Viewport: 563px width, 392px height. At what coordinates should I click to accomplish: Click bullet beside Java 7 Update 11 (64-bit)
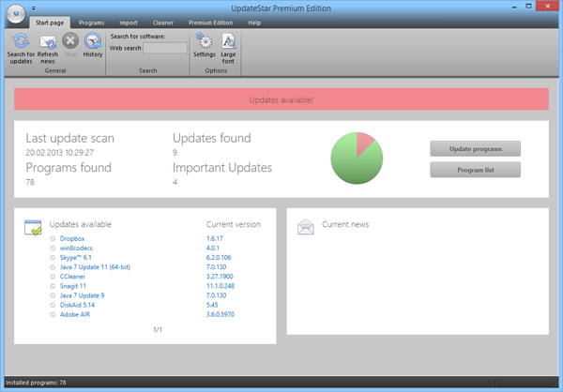[x=53, y=267]
